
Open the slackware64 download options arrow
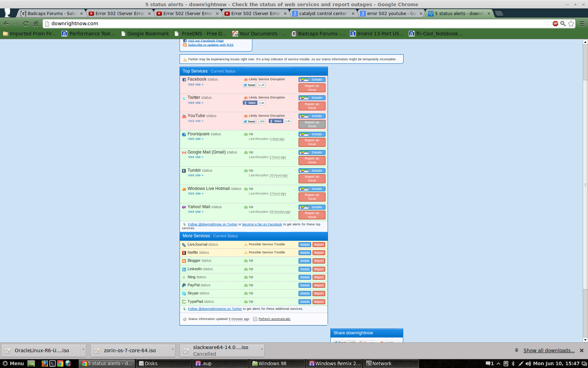tap(262, 350)
